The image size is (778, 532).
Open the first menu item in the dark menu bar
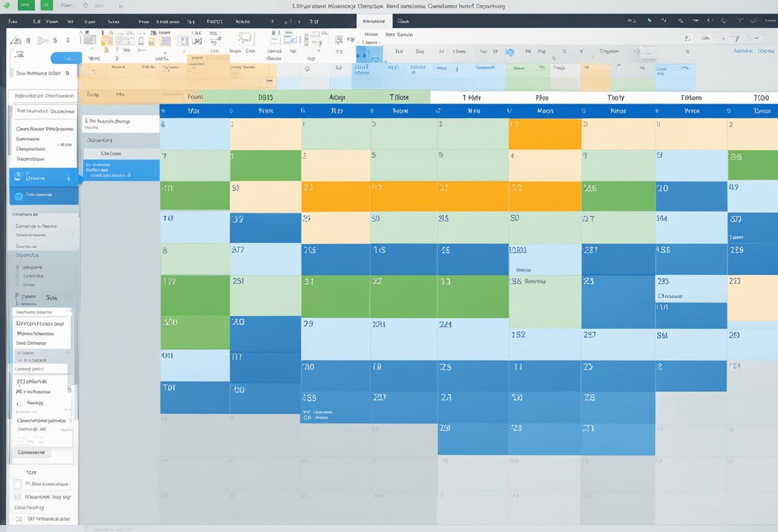point(13,21)
